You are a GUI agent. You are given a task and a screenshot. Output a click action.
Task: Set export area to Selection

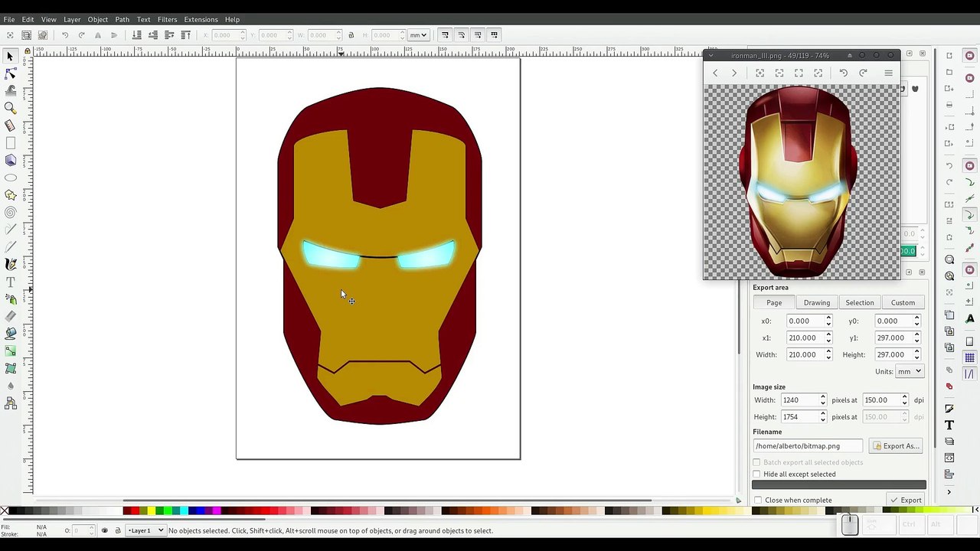[x=860, y=302]
